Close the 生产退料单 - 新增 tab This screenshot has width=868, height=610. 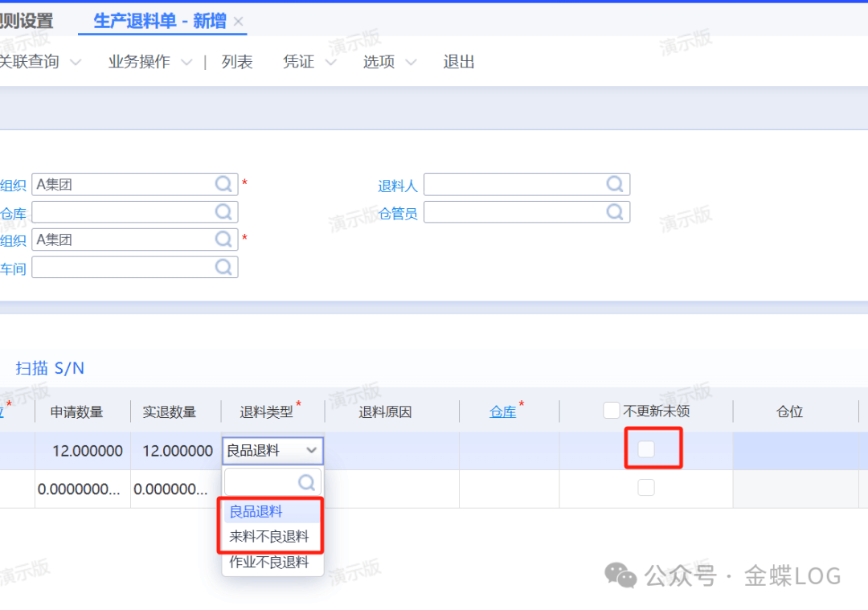tap(238, 22)
